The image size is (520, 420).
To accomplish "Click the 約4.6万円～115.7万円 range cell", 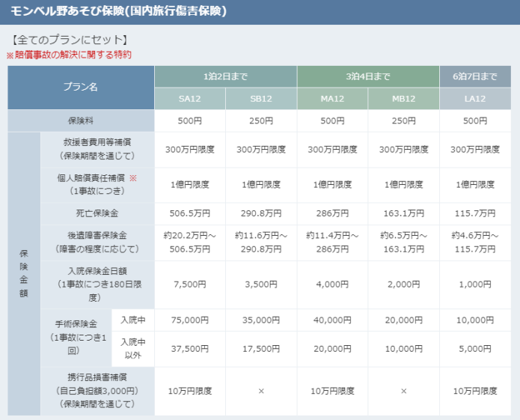I will [x=475, y=243].
